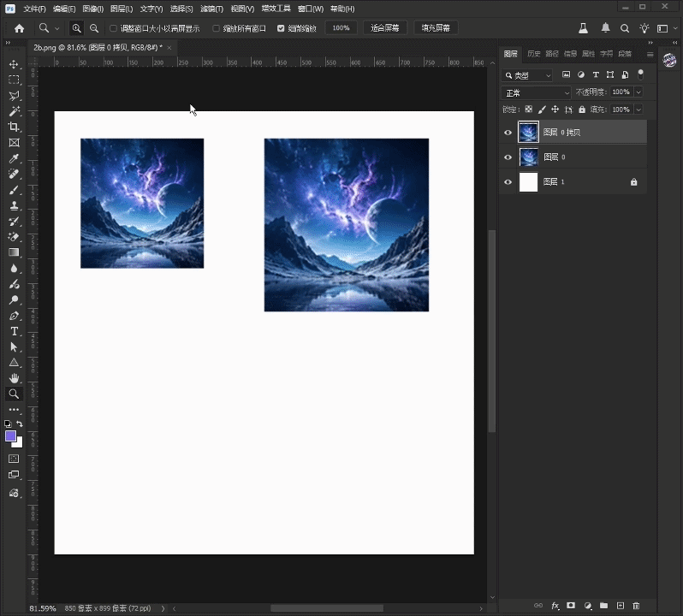The width and height of the screenshot is (683, 616).
Task: Hide the 图层 0 拷贝 layer
Action: [508, 133]
